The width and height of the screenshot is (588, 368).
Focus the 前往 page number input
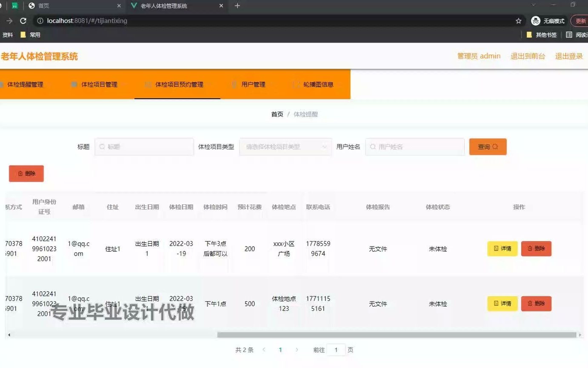pos(336,350)
